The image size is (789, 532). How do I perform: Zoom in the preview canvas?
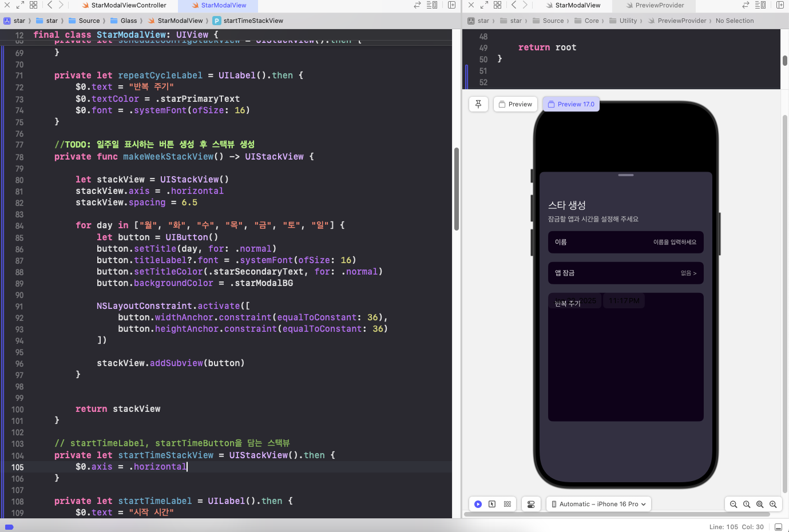click(x=773, y=504)
